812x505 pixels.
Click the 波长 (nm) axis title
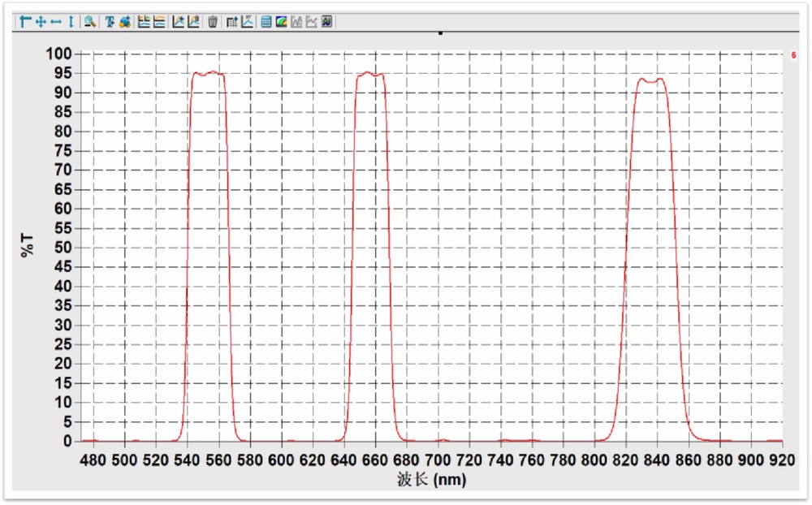431,480
